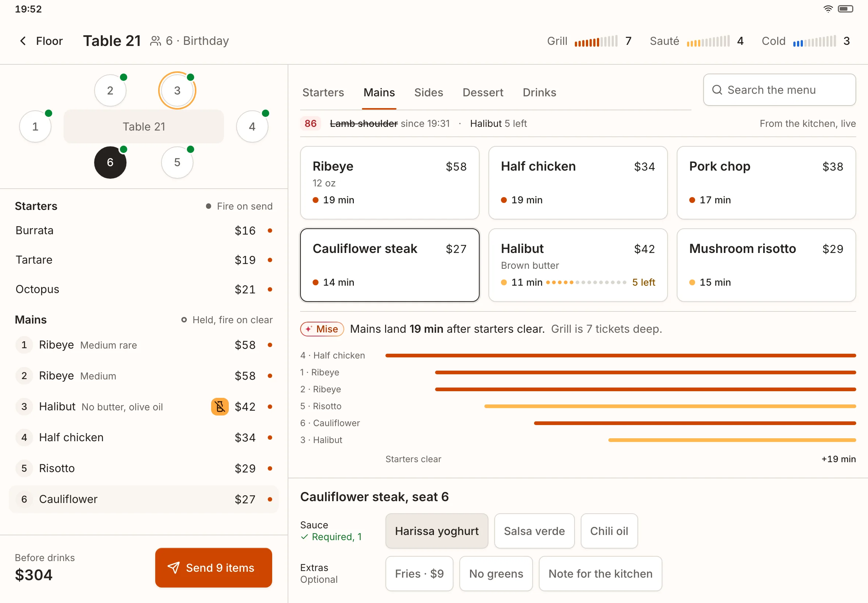Switch to the Dessert tab
The image size is (868, 603).
tap(483, 93)
